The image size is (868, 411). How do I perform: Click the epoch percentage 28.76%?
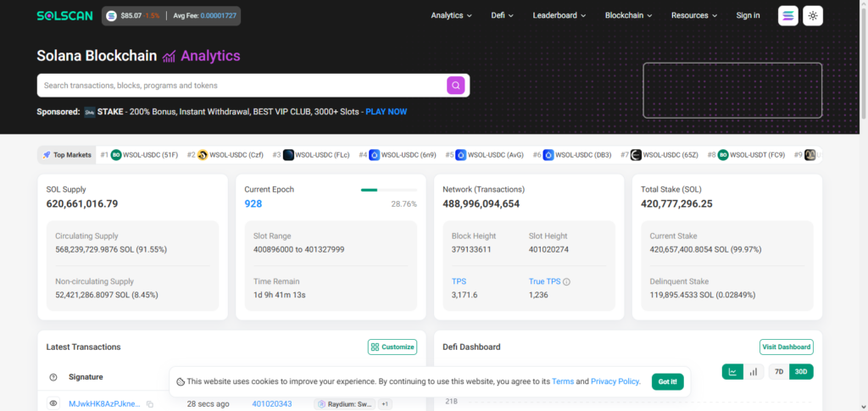tap(404, 204)
